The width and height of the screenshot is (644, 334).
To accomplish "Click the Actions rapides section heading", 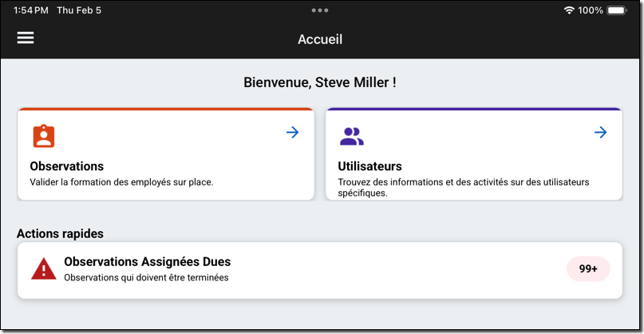I will coord(60,233).
